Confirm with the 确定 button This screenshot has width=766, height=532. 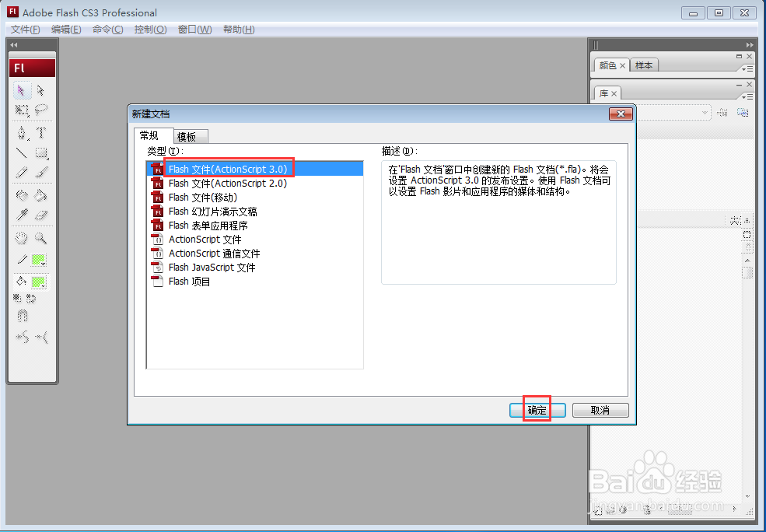click(537, 411)
